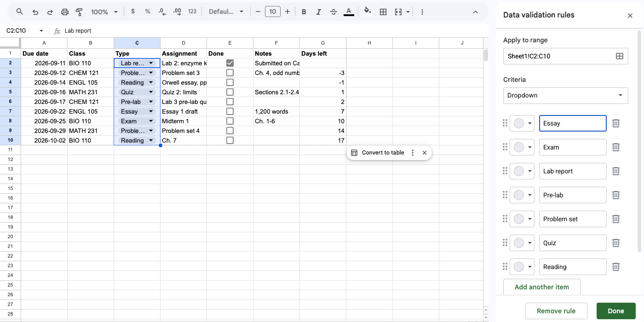Activate the paint format tool
The width and height of the screenshot is (644, 322).
click(x=79, y=11)
